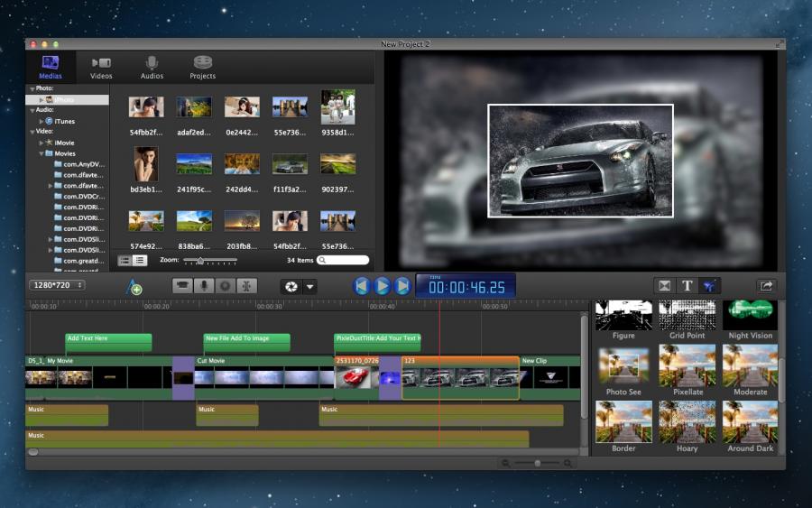Open the text titles T icon

pyautogui.click(x=687, y=286)
